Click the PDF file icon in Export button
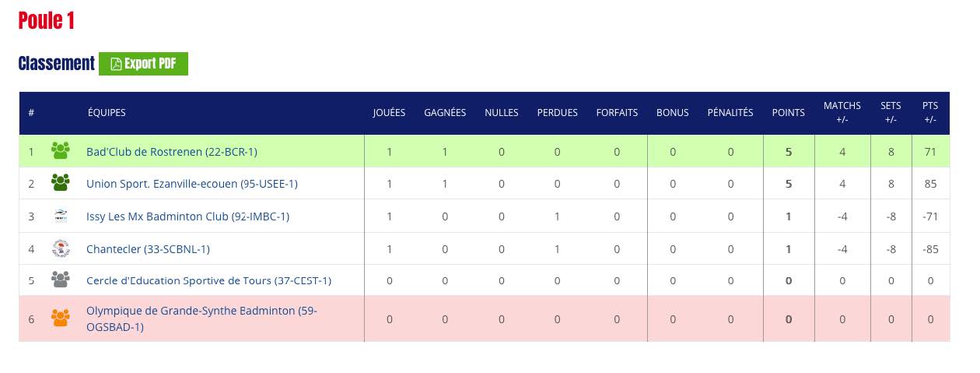Screen dimensions: 980x373 (116, 64)
